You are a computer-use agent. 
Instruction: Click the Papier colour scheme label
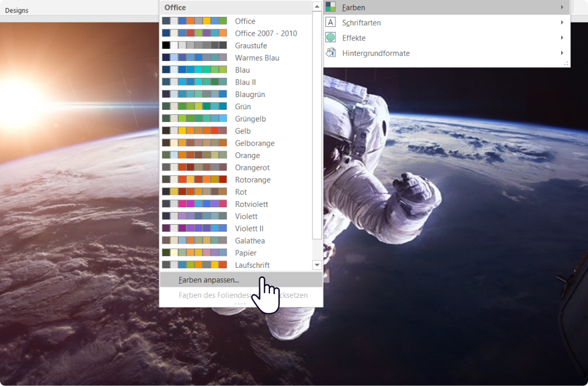coord(246,253)
